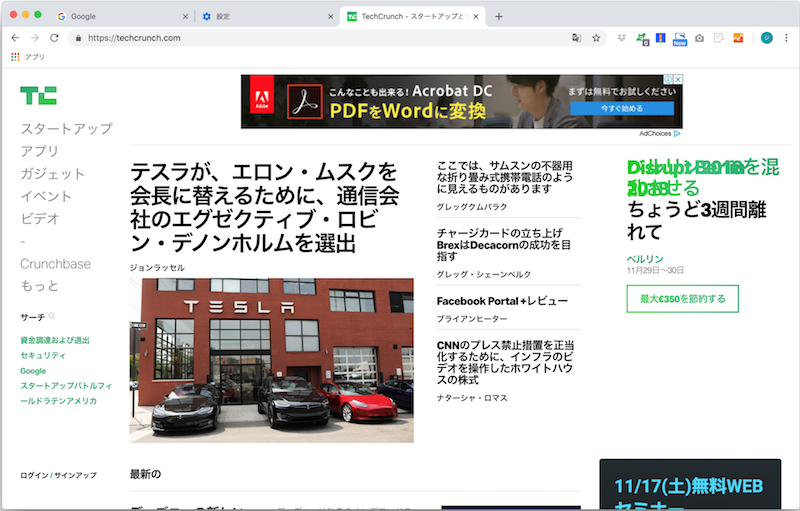Click the search magnifier next to サーチ
The image size is (800, 511).
[x=52, y=316]
